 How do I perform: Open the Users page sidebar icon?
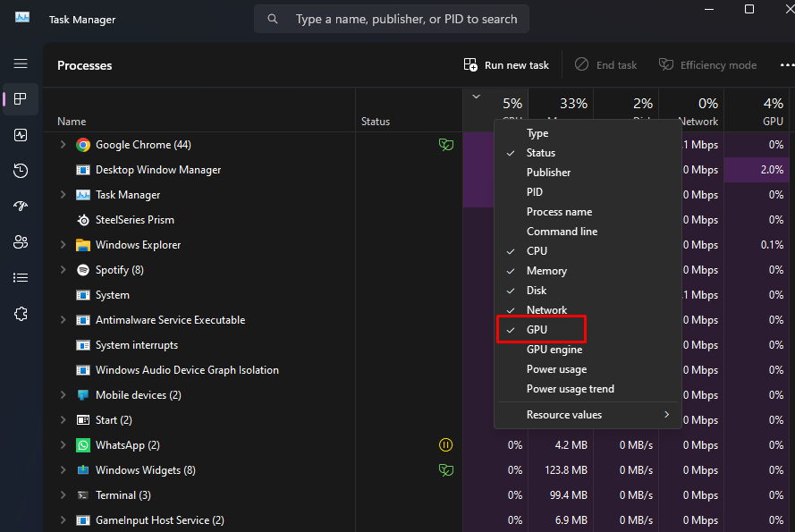point(21,242)
